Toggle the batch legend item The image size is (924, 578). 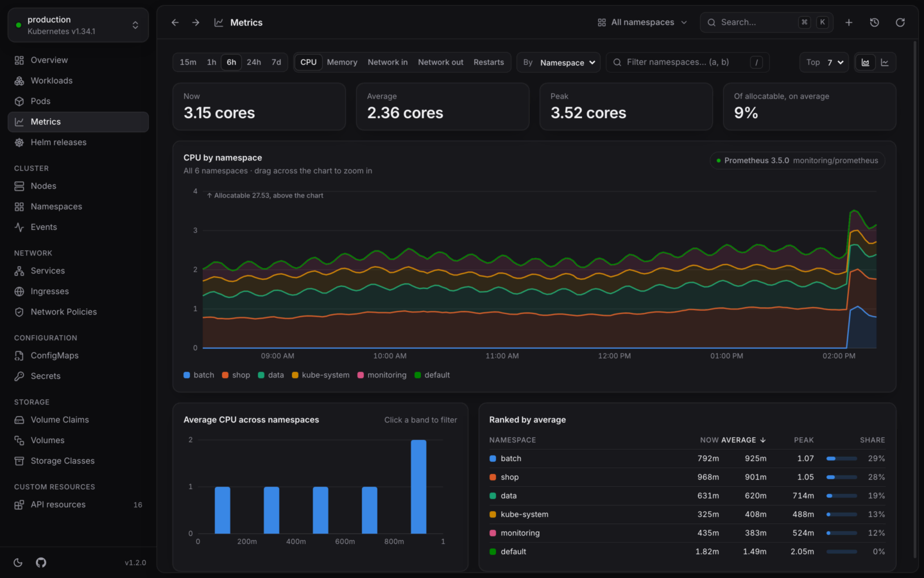(x=199, y=375)
